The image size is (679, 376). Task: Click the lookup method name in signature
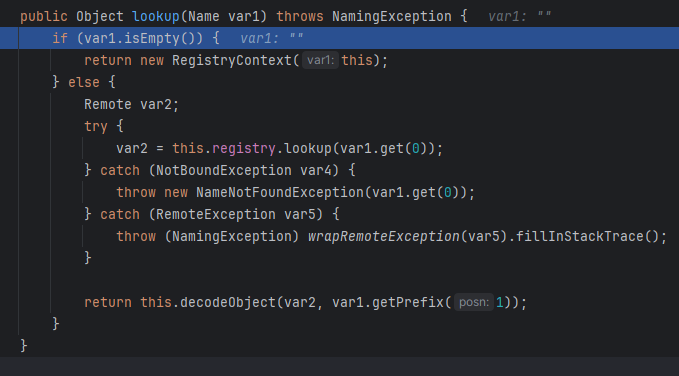click(156, 16)
